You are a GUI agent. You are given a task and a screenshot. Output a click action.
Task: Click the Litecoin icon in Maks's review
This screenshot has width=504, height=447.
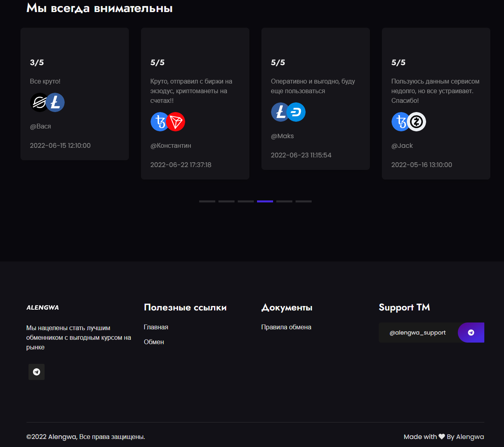(x=280, y=112)
